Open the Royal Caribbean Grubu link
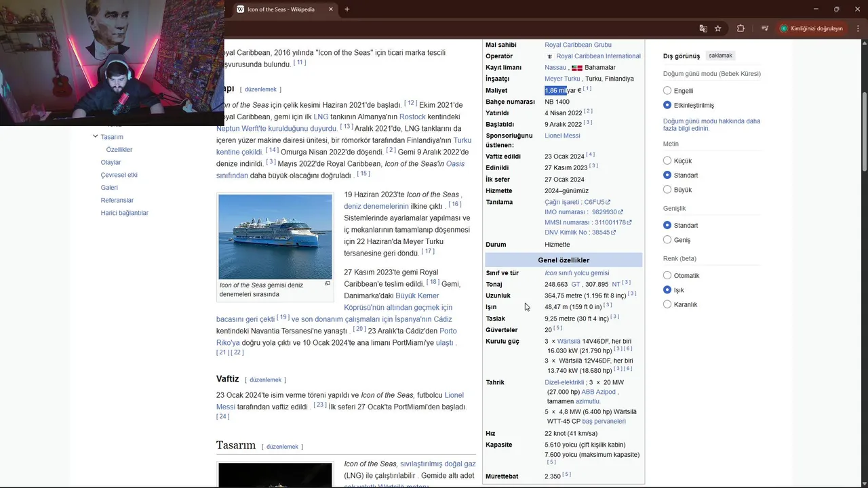The width and height of the screenshot is (868, 488). [578, 45]
